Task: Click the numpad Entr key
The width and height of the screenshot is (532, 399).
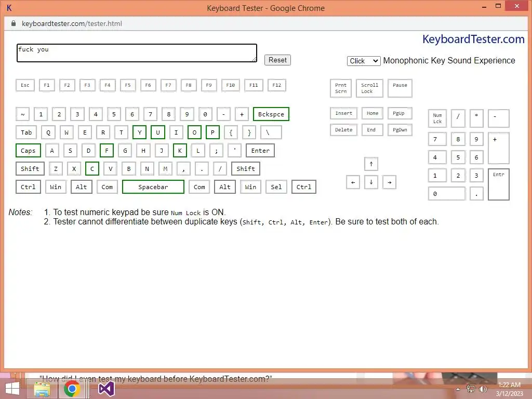Action: pos(499,184)
